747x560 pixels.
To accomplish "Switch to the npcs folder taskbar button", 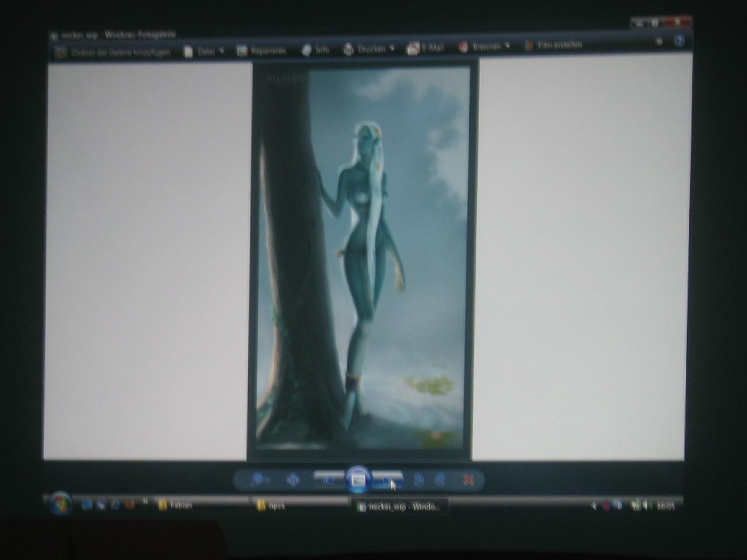I will 301,506.
